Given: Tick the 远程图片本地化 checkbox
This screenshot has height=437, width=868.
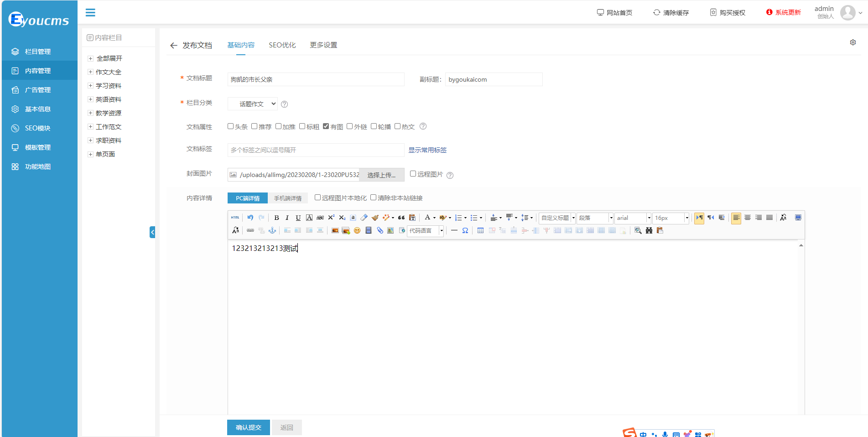Looking at the screenshot, I should (318, 198).
